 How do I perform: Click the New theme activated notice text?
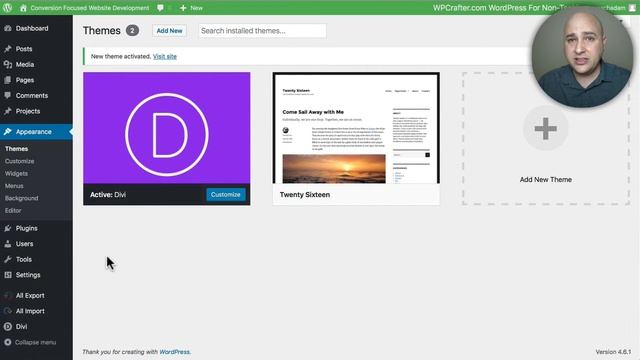click(x=121, y=56)
